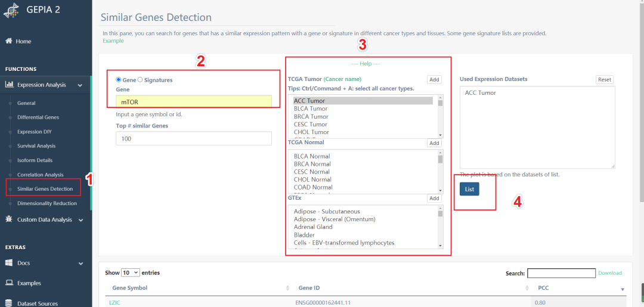Click the Dataset Sources envelope icon
The width and height of the screenshot is (644, 307).
point(9,303)
